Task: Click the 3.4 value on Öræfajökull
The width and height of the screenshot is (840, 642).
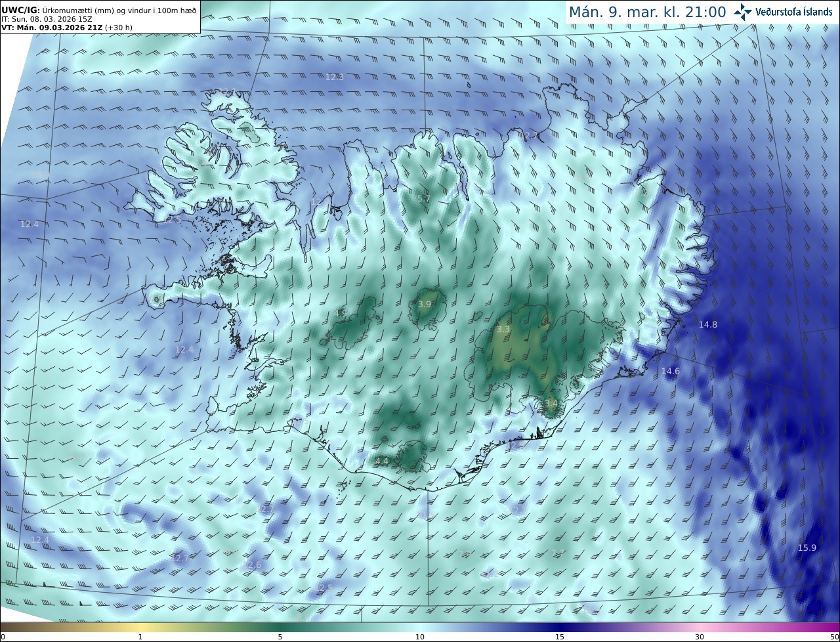Action: [551, 402]
